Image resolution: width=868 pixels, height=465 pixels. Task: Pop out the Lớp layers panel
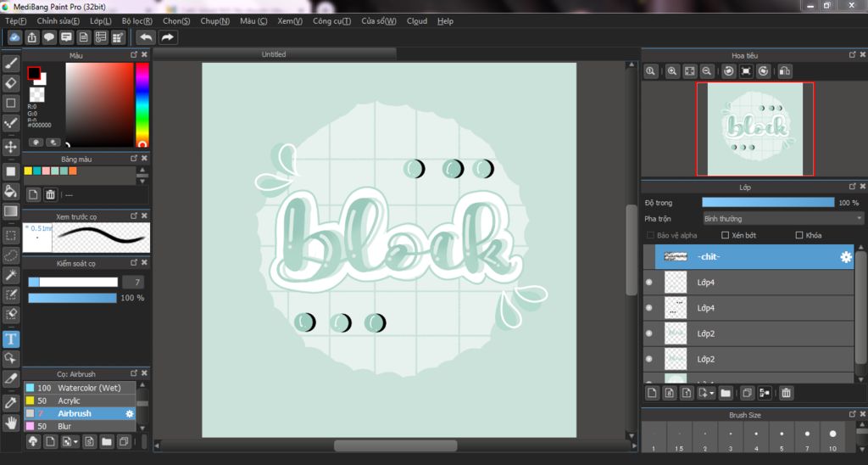[852, 186]
